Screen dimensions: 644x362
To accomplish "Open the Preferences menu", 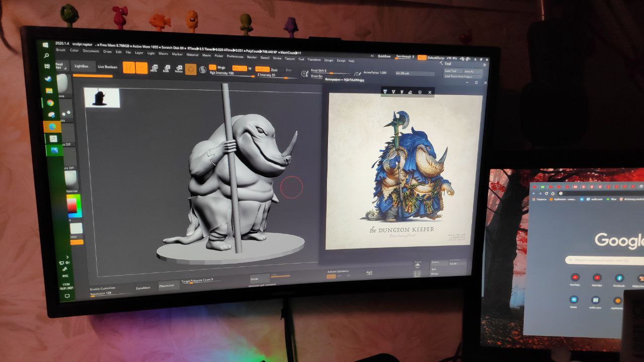I will coord(235,56).
